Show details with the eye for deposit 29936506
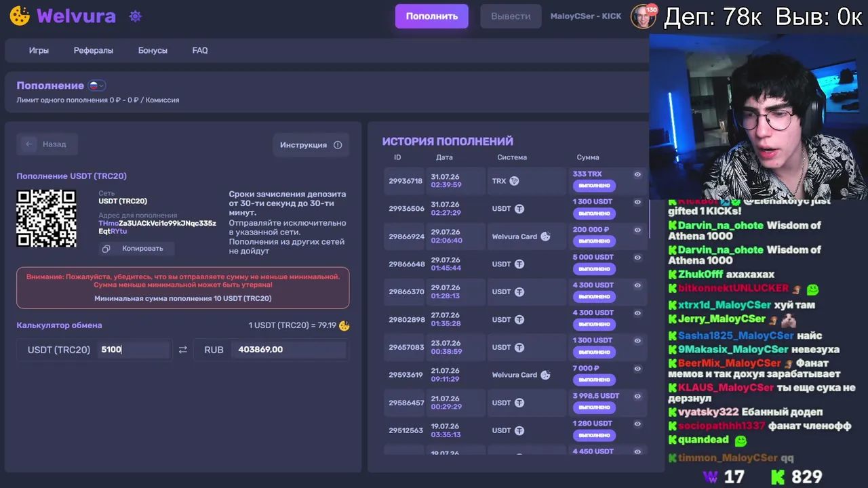868x488 pixels. (x=637, y=202)
